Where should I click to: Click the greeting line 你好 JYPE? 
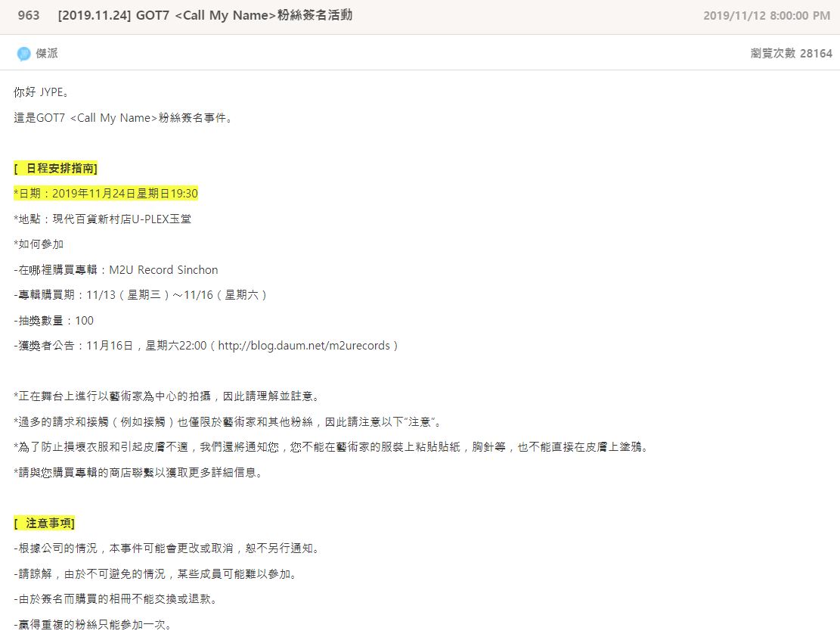click(42, 92)
